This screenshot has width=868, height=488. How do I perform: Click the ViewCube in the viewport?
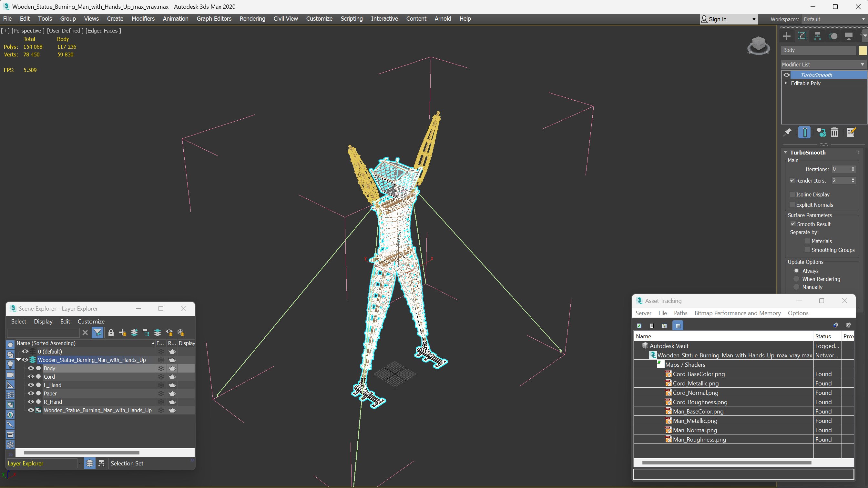coord(758,45)
